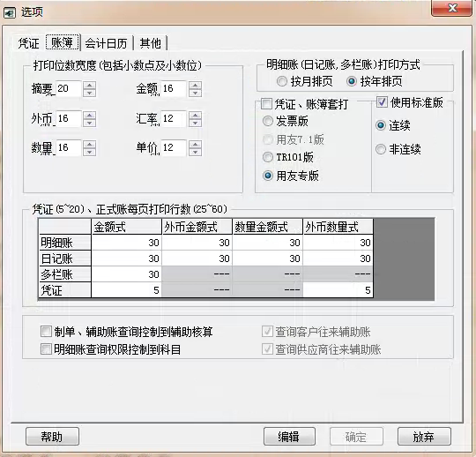Click the 明细账 金额式 row count cell
The width and height of the screenshot is (476, 457).
click(x=126, y=243)
